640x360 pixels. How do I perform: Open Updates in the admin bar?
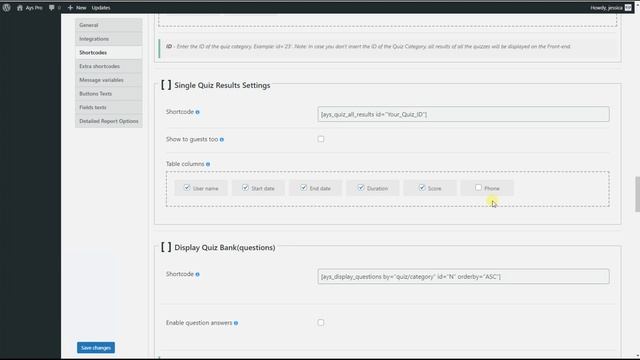point(101,7)
